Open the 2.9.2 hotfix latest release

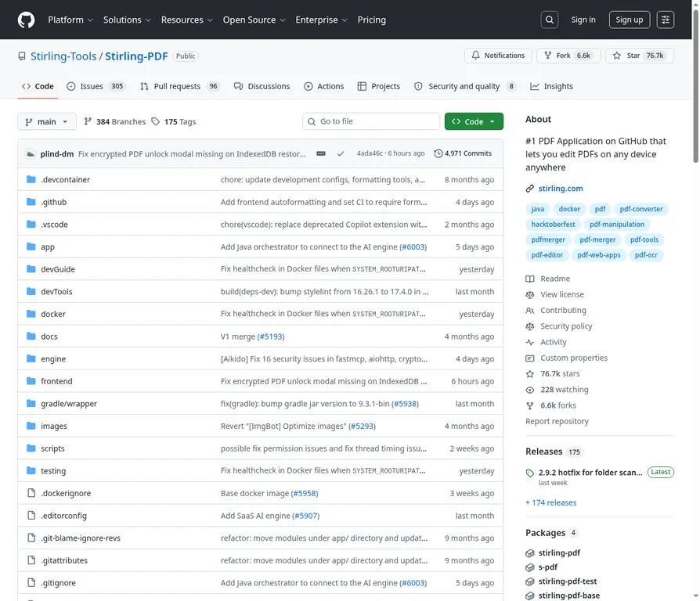point(590,473)
